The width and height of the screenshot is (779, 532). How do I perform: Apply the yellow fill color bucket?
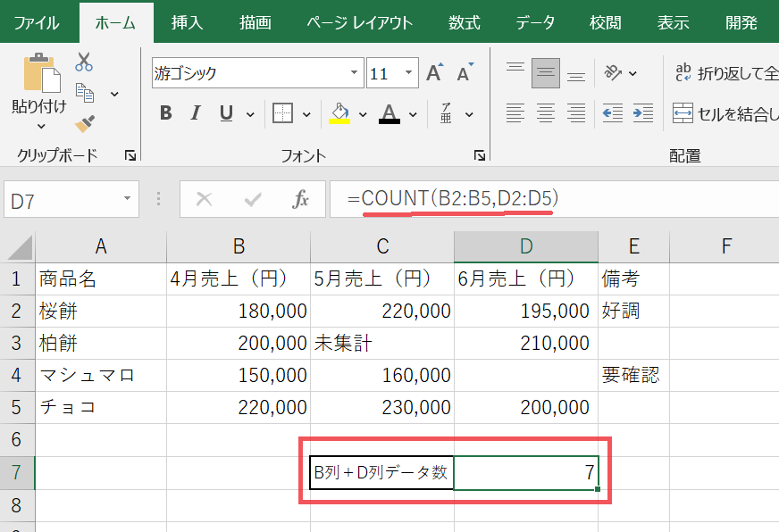pyautogui.click(x=339, y=113)
